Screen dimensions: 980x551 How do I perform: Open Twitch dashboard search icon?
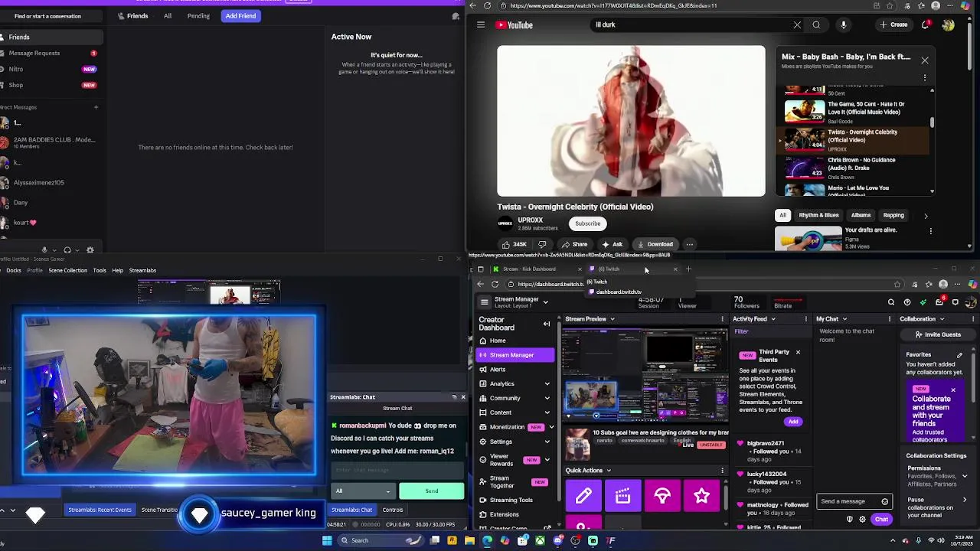[891, 302]
